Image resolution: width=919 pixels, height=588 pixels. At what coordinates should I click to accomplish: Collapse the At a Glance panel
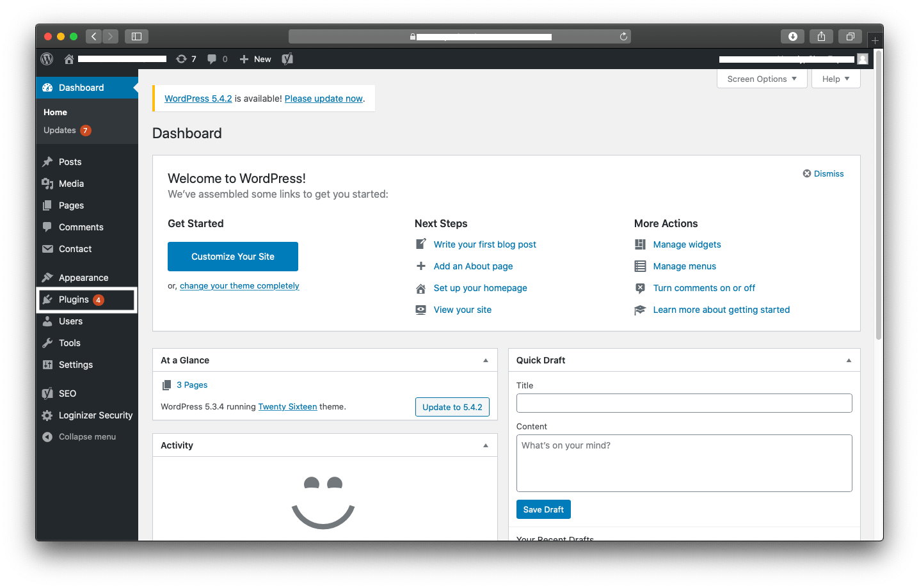point(486,360)
